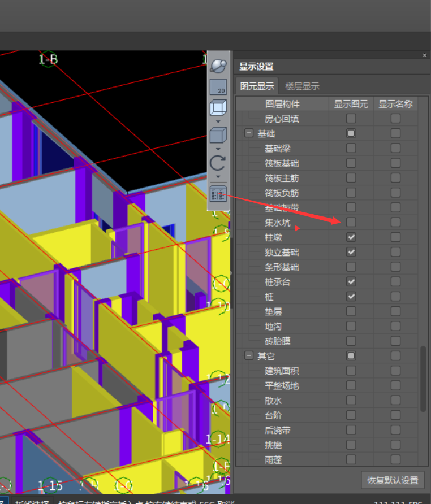Screen dimensions: 431x504
Task: Close the 显示设置 panel
Action: point(424,55)
